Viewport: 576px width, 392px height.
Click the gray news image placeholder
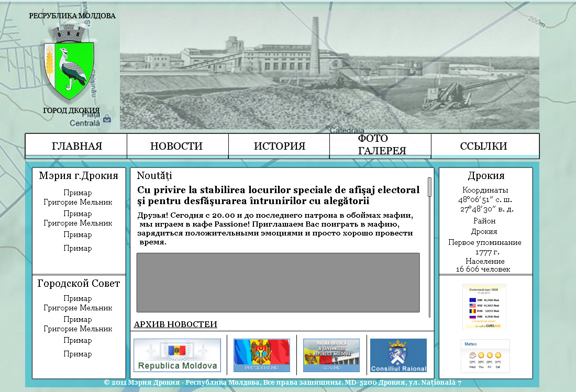tap(278, 283)
